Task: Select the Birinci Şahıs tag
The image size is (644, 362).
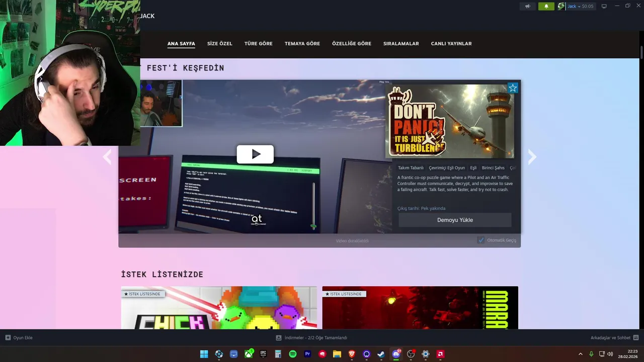Action: click(x=493, y=168)
